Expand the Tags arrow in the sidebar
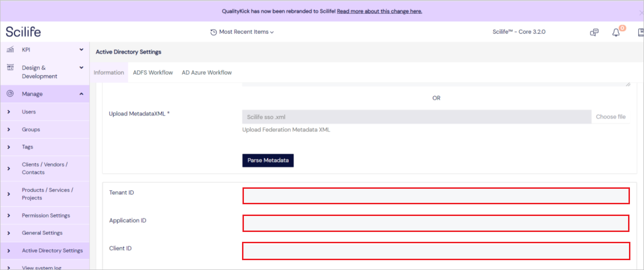Image resolution: width=644 pixels, height=270 pixels. 9,147
